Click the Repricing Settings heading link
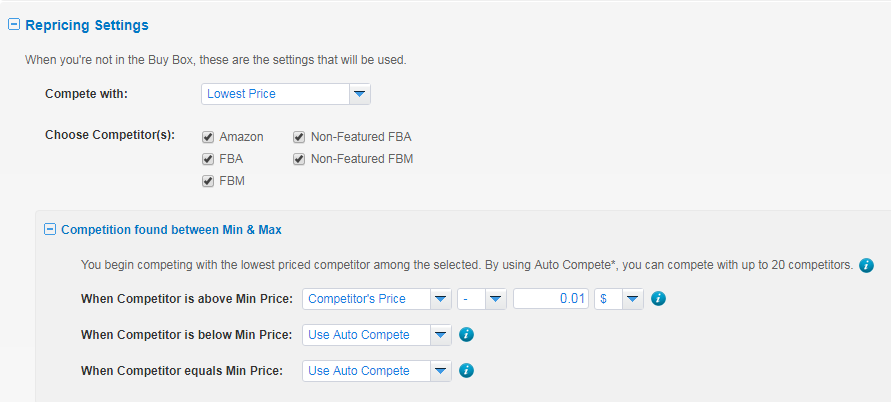This screenshot has height=402, width=891. coord(87,25)
